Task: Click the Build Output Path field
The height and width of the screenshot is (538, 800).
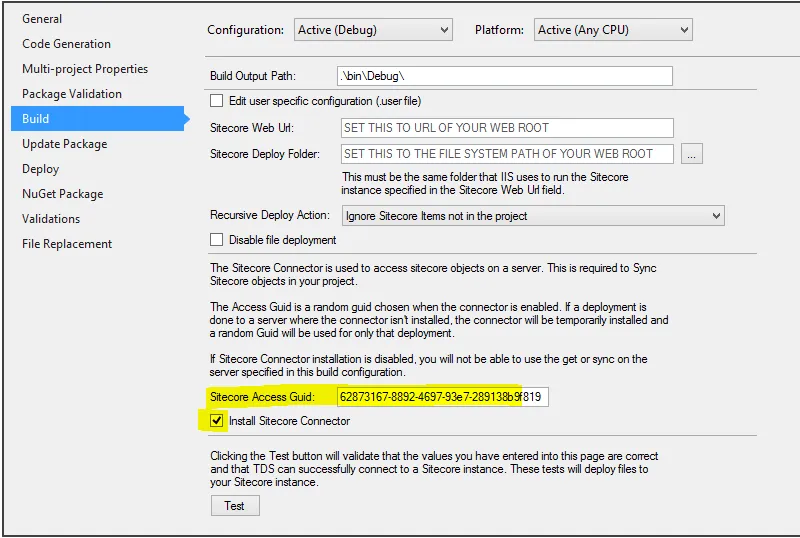Action: click(505, 76)
